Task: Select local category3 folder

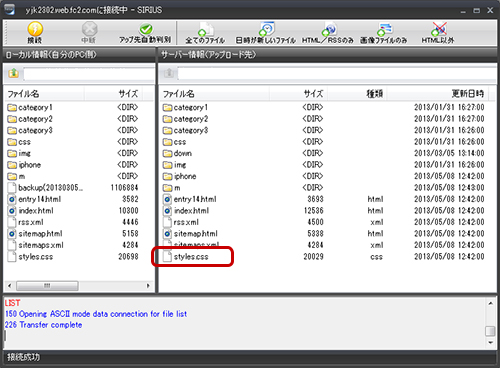Action: coord(30,130)
